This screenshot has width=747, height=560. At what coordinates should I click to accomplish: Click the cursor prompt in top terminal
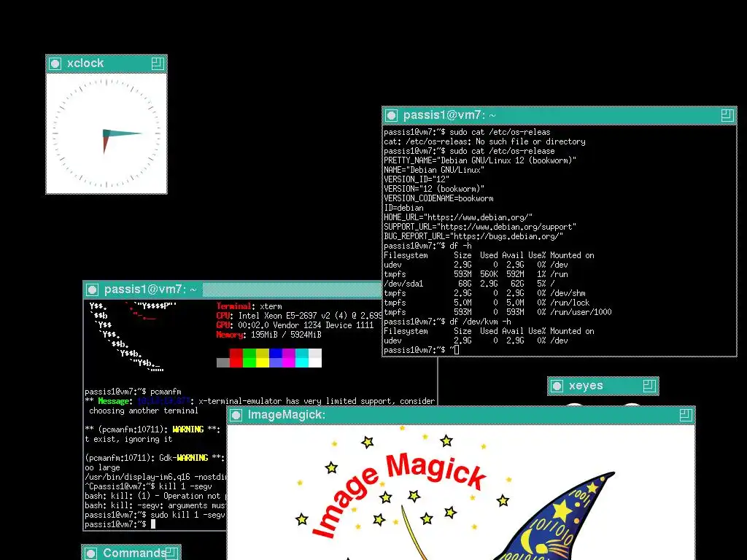(x=422, y=350)
